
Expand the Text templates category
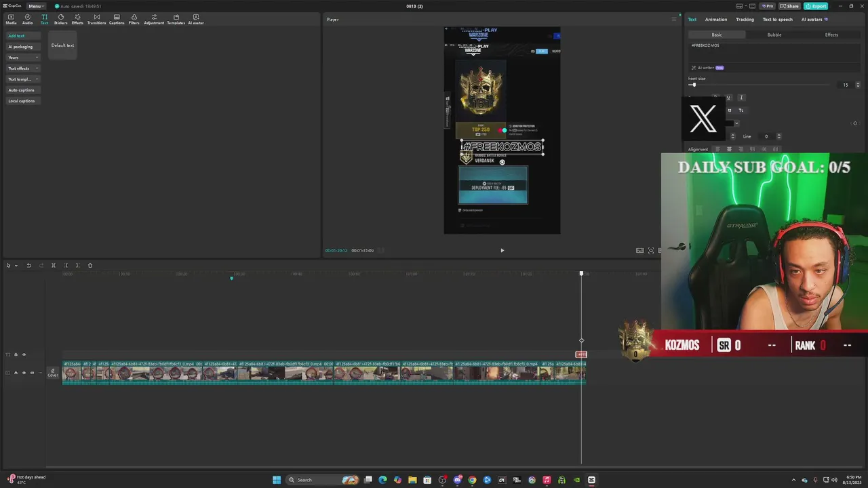(23, 79)
